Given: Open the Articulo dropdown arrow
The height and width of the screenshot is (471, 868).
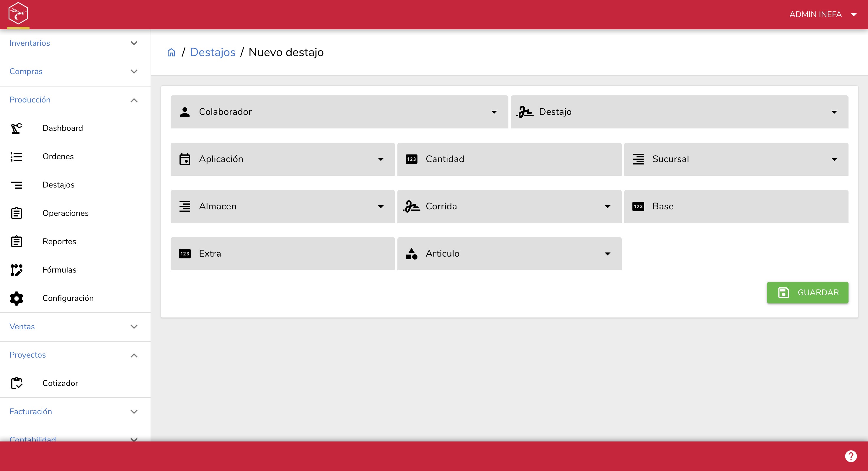Looking at the screenshot, I should coord(608,254).
